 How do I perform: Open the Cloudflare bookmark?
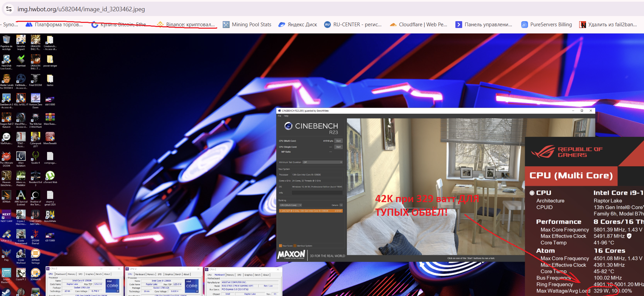pyautogui.click(x=419, y=25)
